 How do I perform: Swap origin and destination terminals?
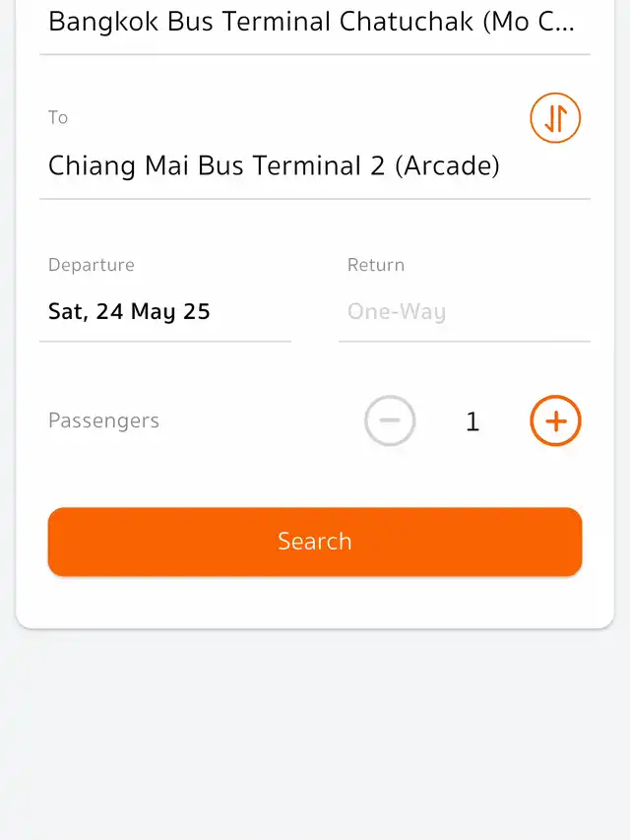click(x=555, y=118)
